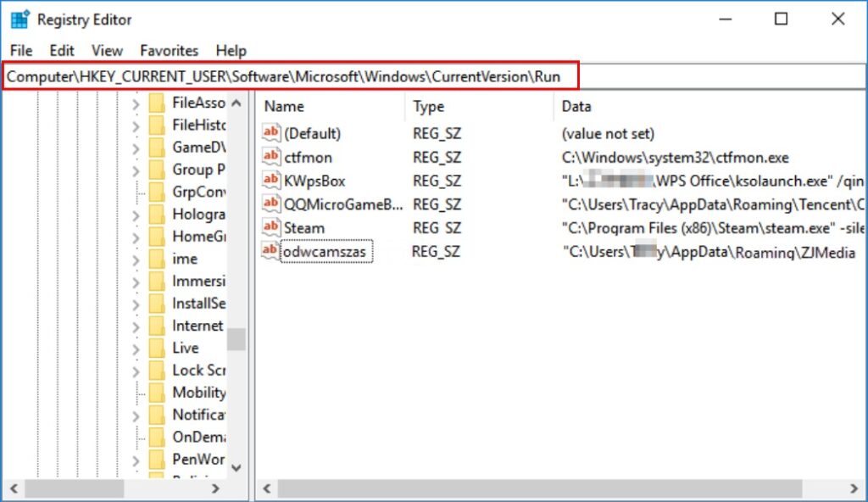
Task: Click tree pane vertical scrollbar down arrow
Action: pos(236,468)
